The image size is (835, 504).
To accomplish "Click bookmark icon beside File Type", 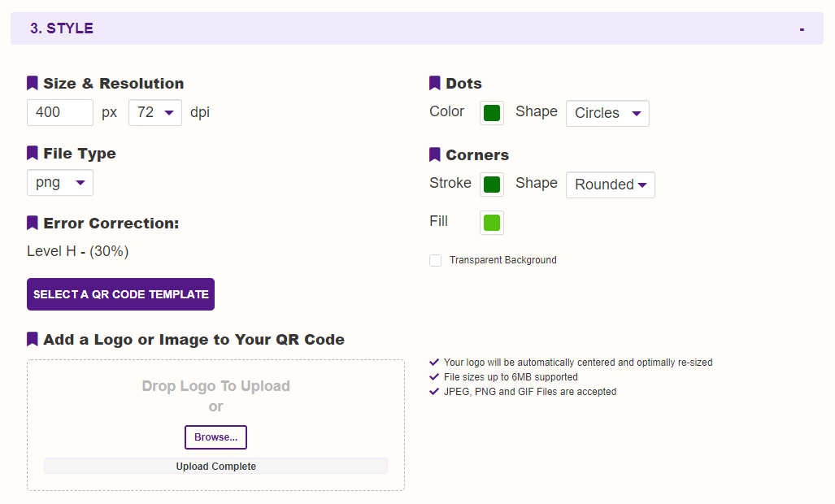I will pos(33,154).
